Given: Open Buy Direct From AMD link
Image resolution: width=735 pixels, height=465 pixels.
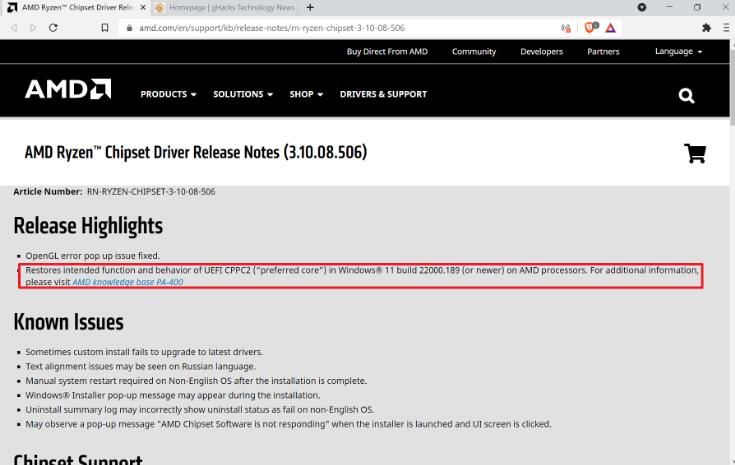Looking at the screenshot, I should 387,52.
